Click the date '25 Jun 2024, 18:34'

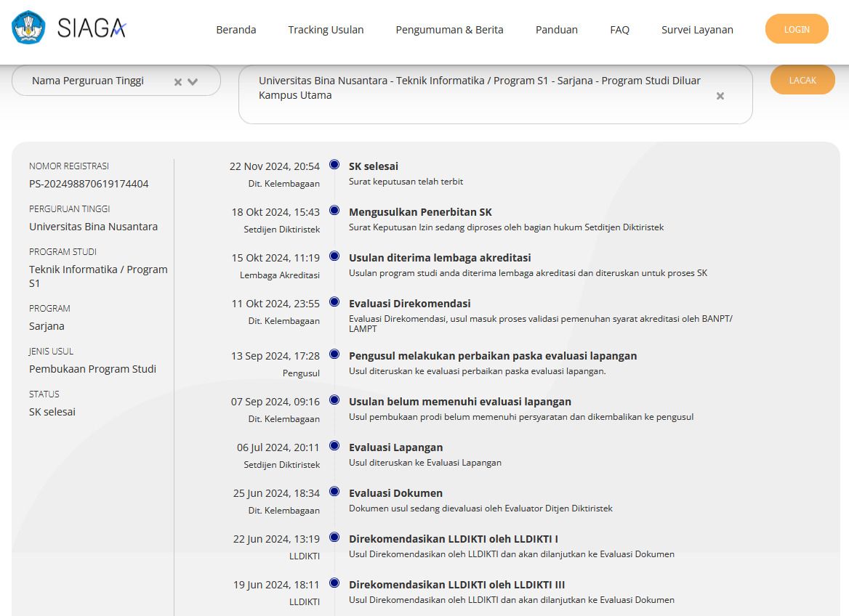(277, 493)
